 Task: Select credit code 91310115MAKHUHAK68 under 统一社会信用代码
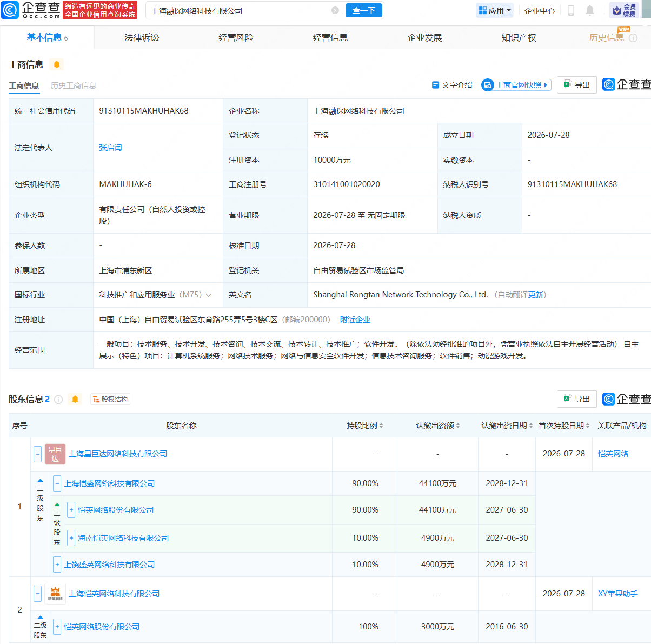click(x=144, y=111)
